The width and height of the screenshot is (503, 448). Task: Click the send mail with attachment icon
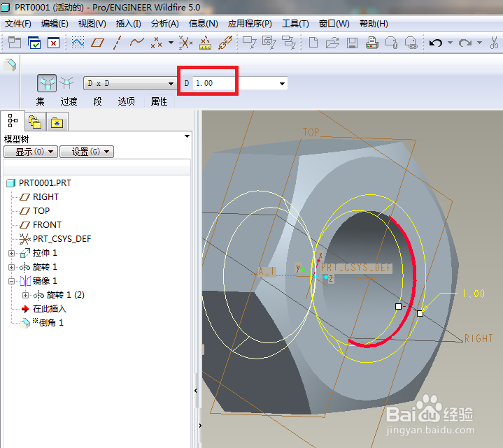(391, 43)
